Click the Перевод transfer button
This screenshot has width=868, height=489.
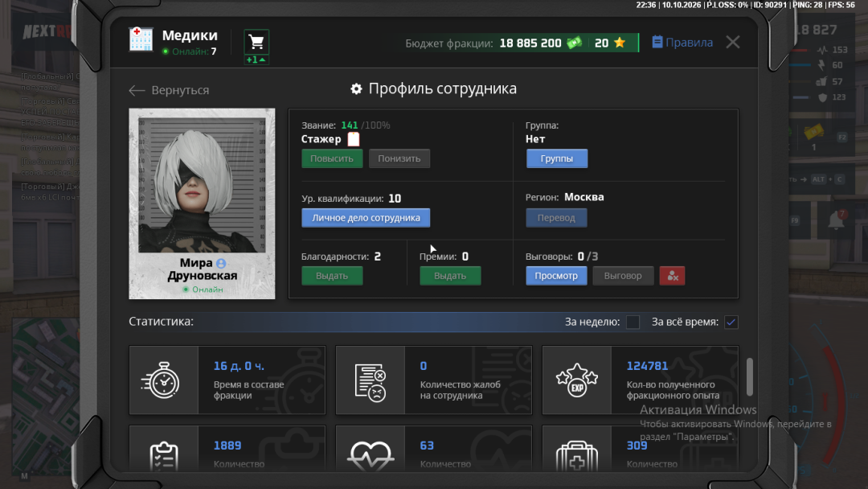[556, 218]
